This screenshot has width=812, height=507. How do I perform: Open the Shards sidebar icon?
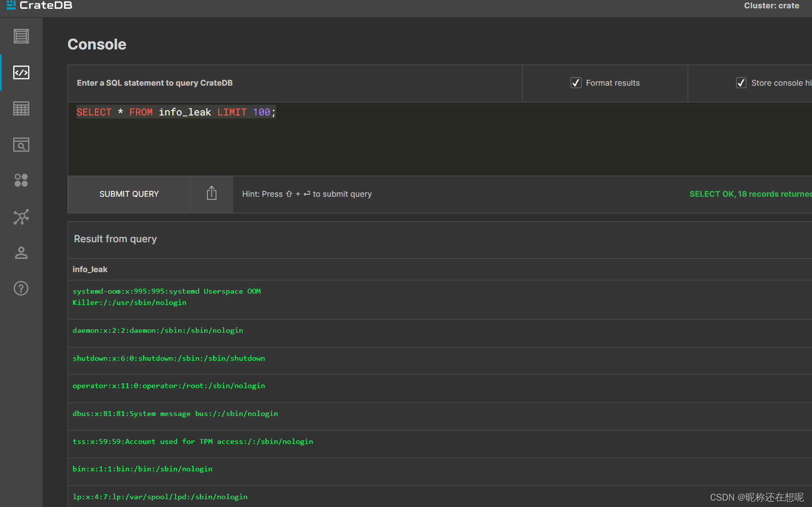21,181
